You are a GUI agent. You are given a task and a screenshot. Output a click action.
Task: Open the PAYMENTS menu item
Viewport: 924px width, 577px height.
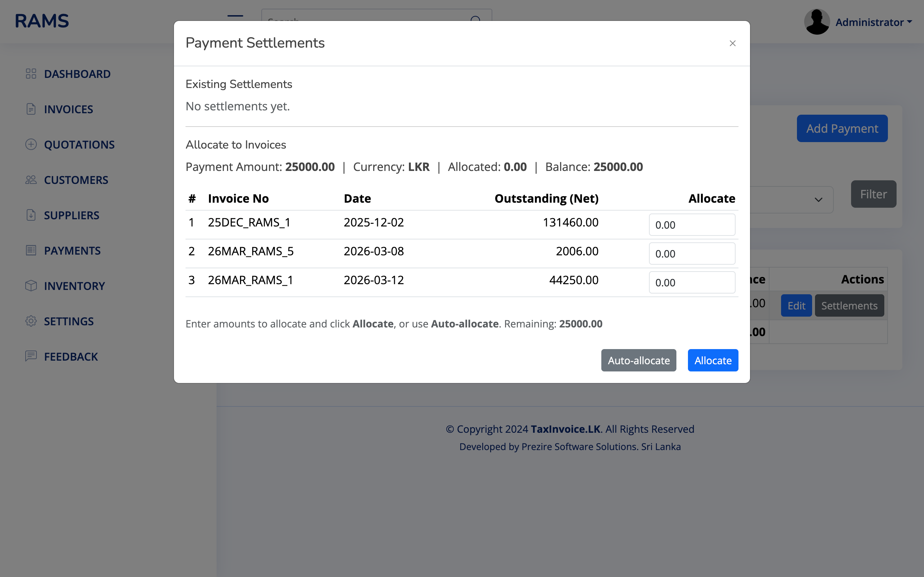coord(72,250)
